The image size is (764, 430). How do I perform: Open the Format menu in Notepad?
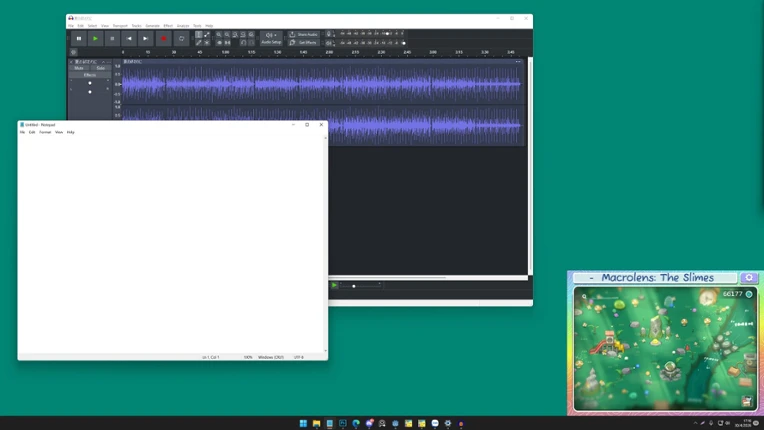pyautogui.click(x=45, y=132)
